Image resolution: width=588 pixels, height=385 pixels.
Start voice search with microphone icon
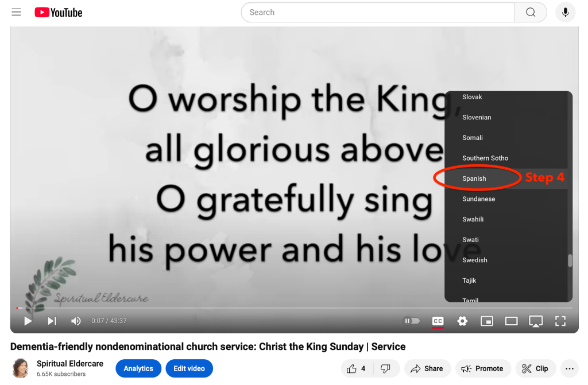point(565,13)
